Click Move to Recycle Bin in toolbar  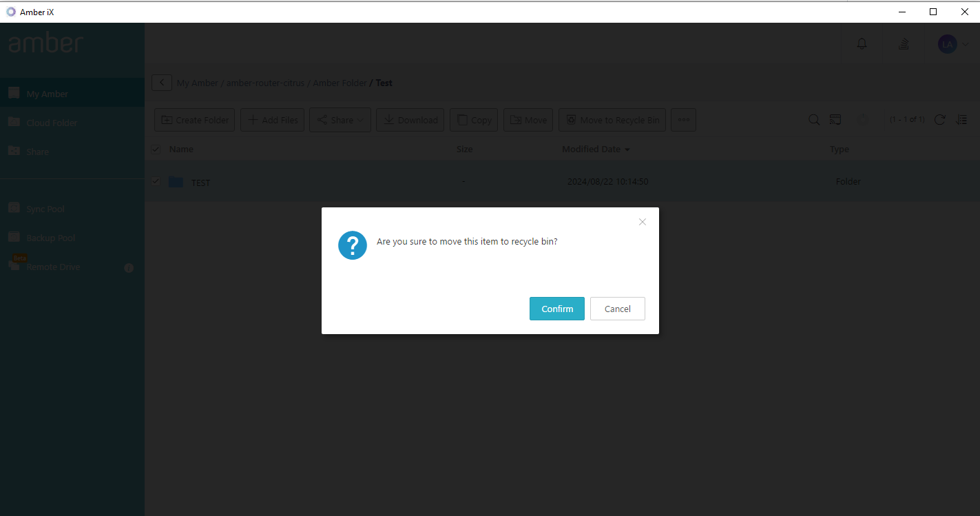612,120
